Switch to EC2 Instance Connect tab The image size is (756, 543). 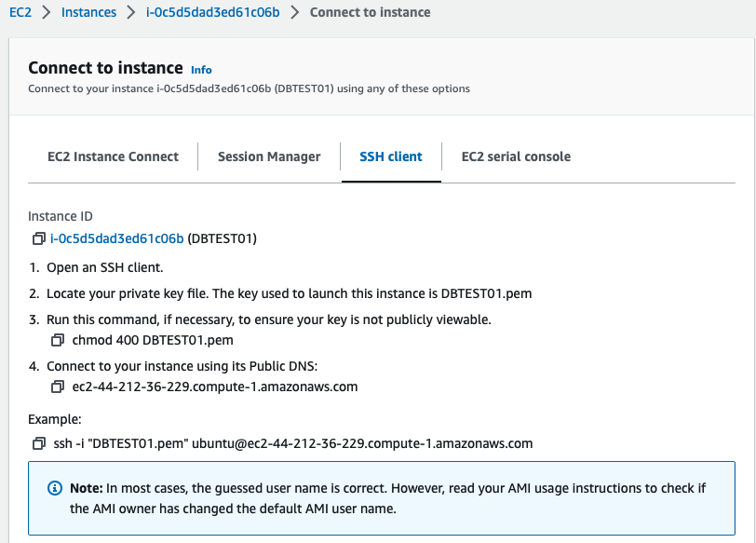pyautogui.click(x=113, y=156)
